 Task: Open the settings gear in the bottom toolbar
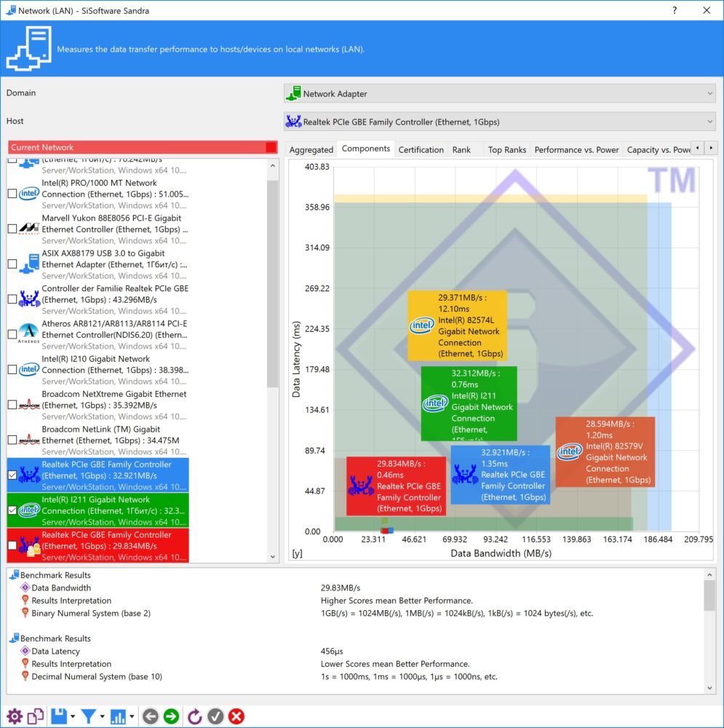coord(15,716)
